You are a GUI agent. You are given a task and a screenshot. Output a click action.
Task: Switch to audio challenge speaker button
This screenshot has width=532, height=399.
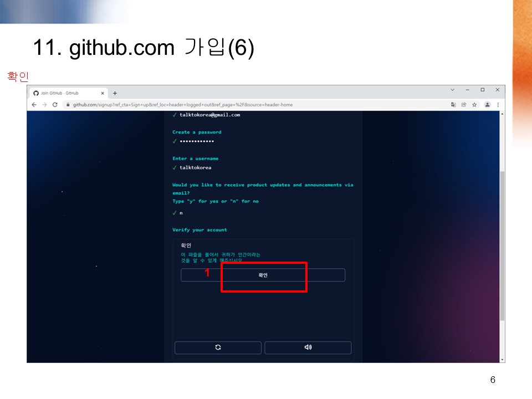pos(308,347)
